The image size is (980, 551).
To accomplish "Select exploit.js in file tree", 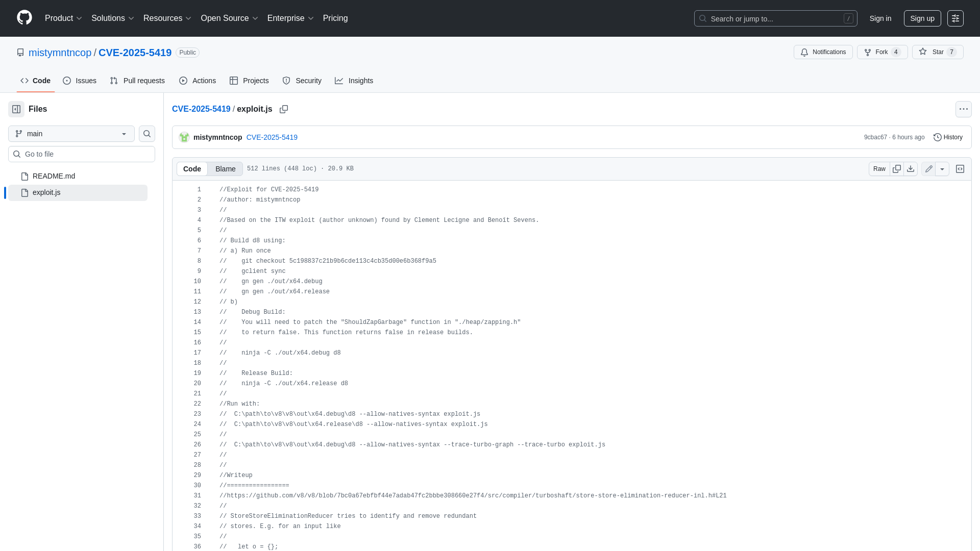I will coord(78,192).
